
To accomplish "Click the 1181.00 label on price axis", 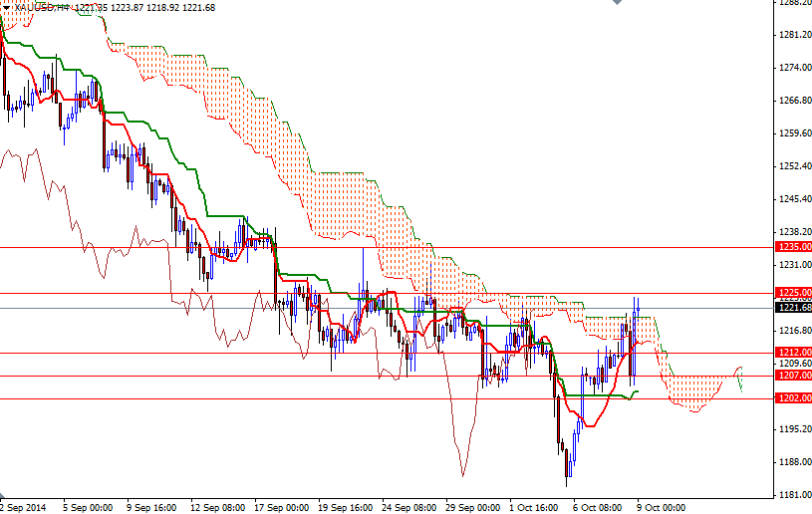I will pos(793,495).
